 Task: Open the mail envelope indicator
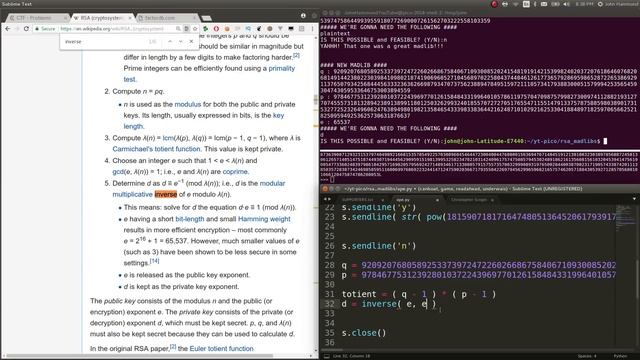[544, 4]
